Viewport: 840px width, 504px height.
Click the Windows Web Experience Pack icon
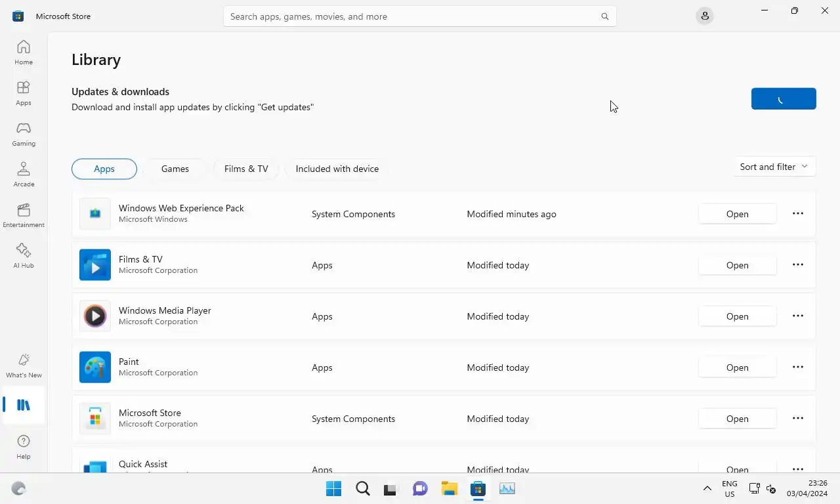click(95, 214)
